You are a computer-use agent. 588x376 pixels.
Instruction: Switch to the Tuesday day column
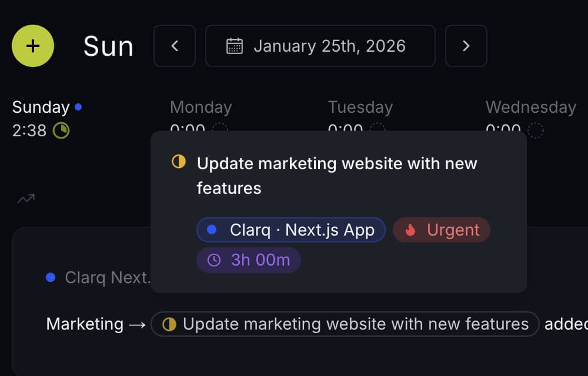click(x=360, y=108)
